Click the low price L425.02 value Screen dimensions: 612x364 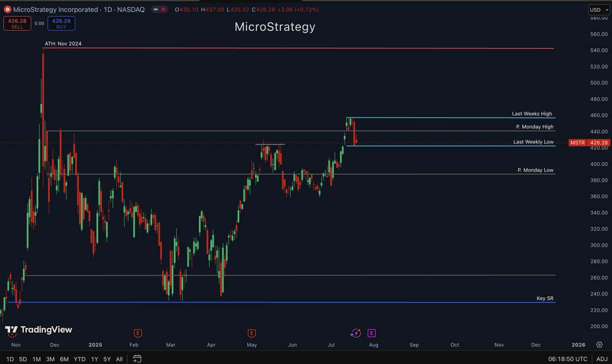[x=239, y=10]
